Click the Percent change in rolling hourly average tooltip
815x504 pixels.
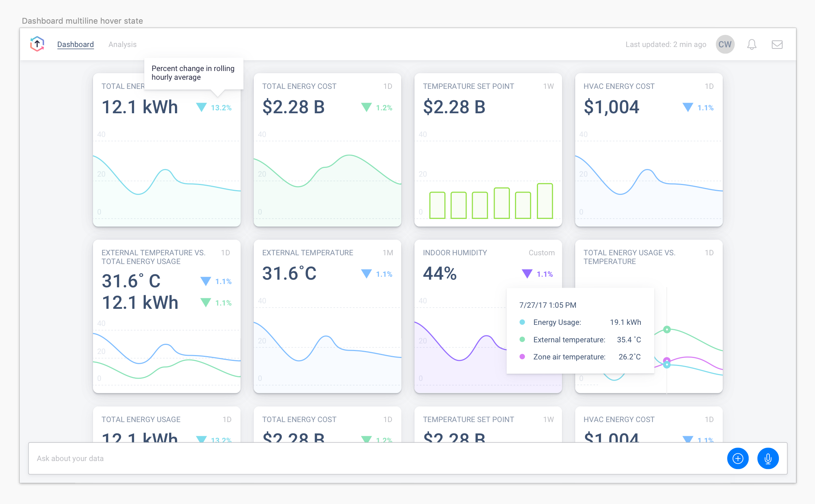pyautogui.click(x=193, y=73)
